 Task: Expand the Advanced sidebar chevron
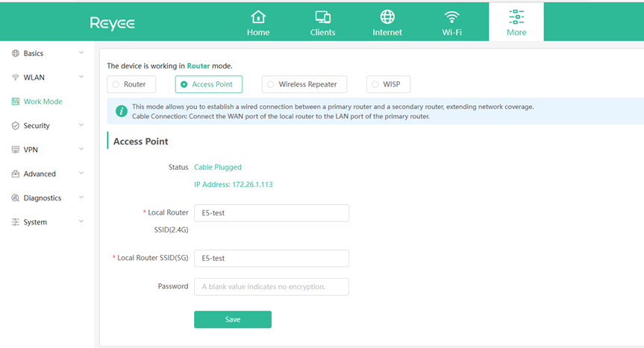click(x=81, y=174)
